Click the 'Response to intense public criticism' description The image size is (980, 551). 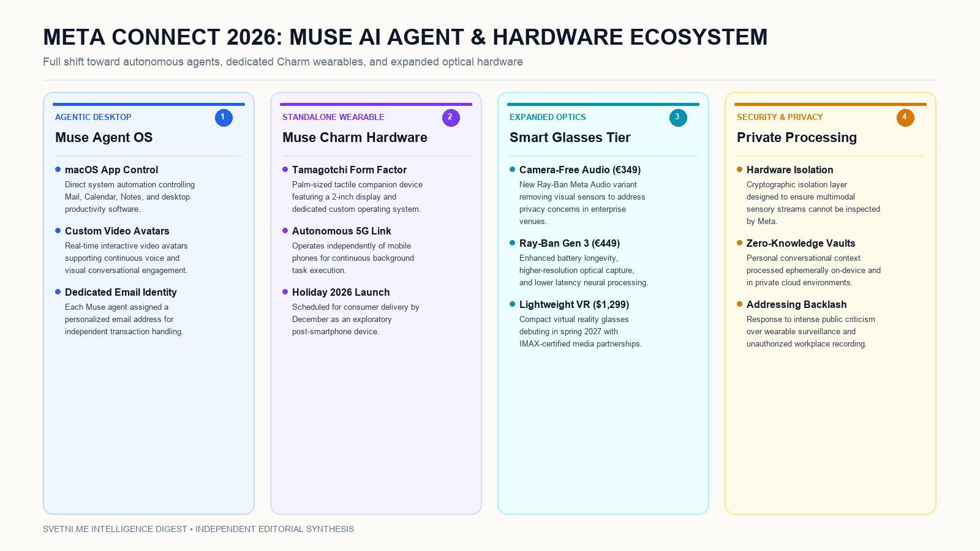pos(811,331)
